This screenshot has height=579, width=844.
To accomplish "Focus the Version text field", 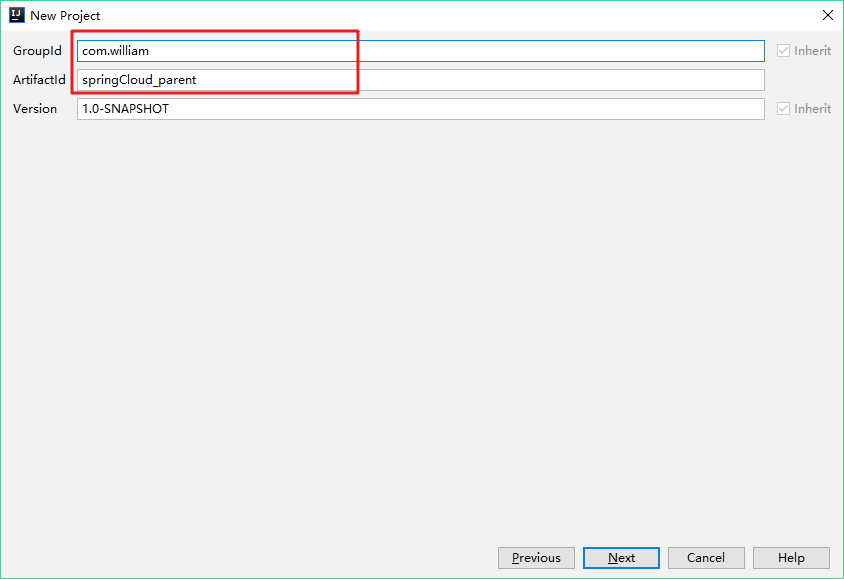I will pos(420,109).
